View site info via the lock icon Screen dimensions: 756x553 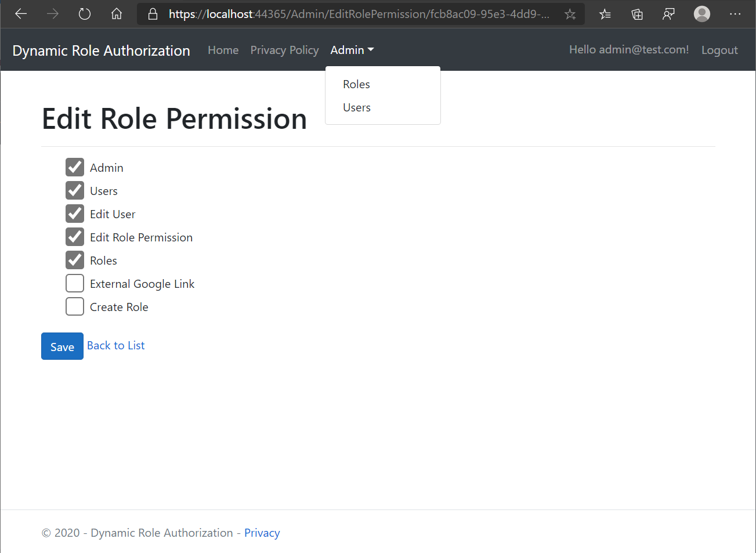(x=153, y=14)
